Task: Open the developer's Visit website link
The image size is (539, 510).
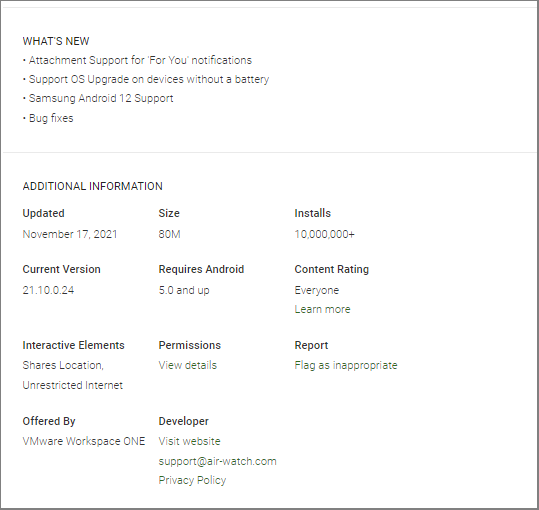Action: click(x=189, y=441)
